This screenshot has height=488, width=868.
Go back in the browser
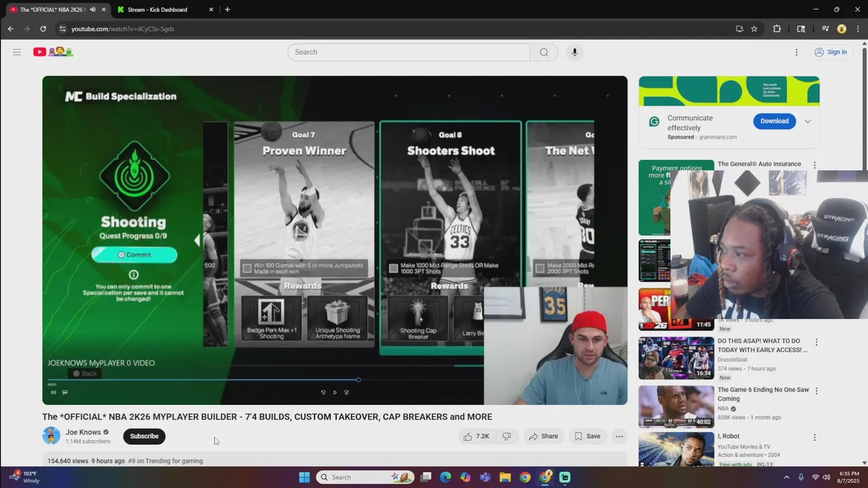pyautogui.click(x=10, y=29)
